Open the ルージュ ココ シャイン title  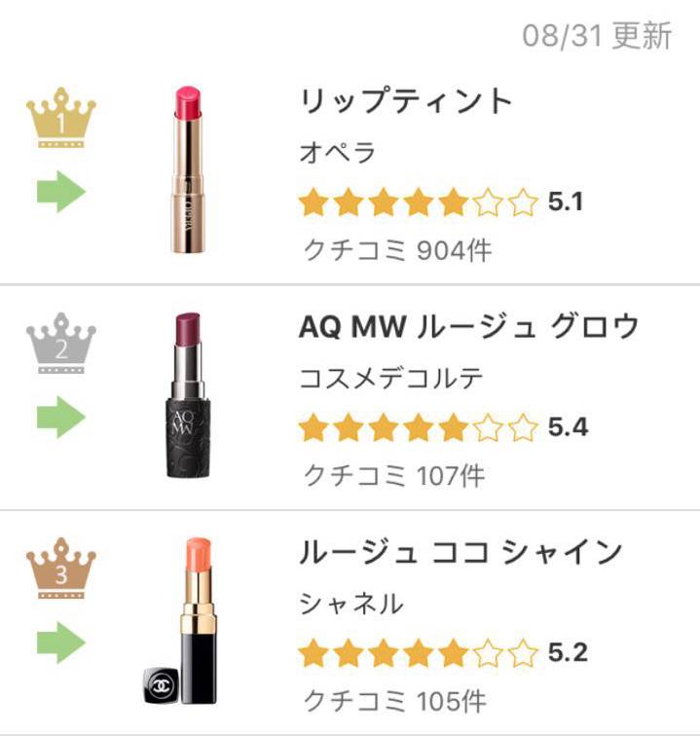pyautogui.click(x=461, y=552)
